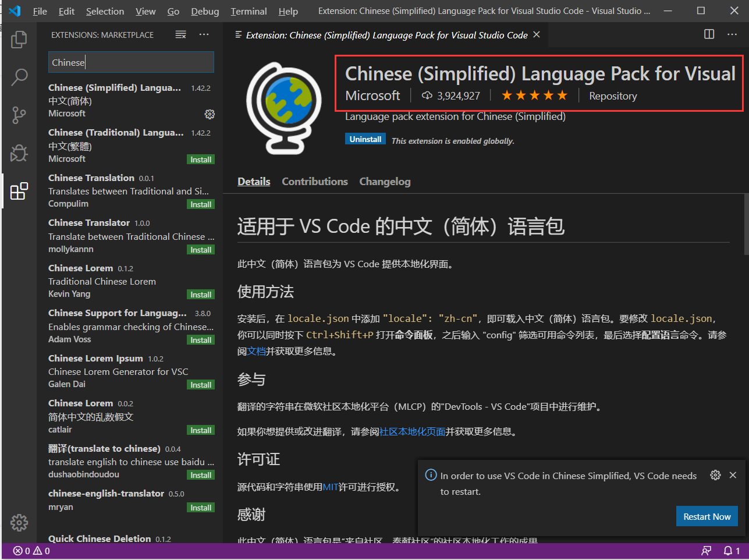Click the feedback icon in the status bar
The image size is (749, 560).
(x=706, y=550)
